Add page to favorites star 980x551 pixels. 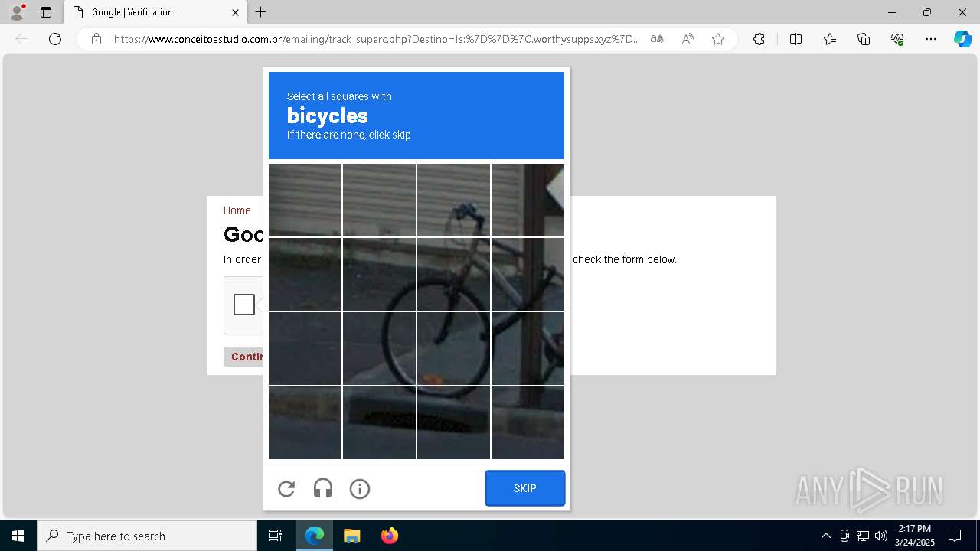718,39
